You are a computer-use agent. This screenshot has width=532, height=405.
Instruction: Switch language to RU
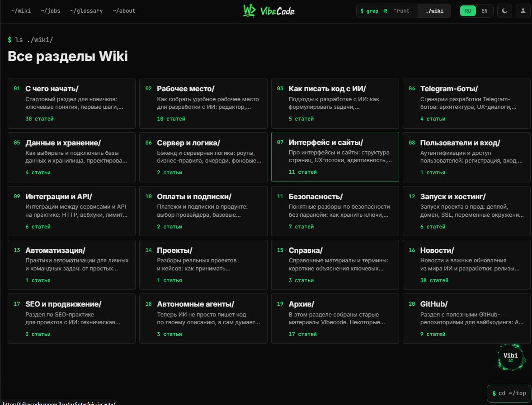(x=468, y=11)
